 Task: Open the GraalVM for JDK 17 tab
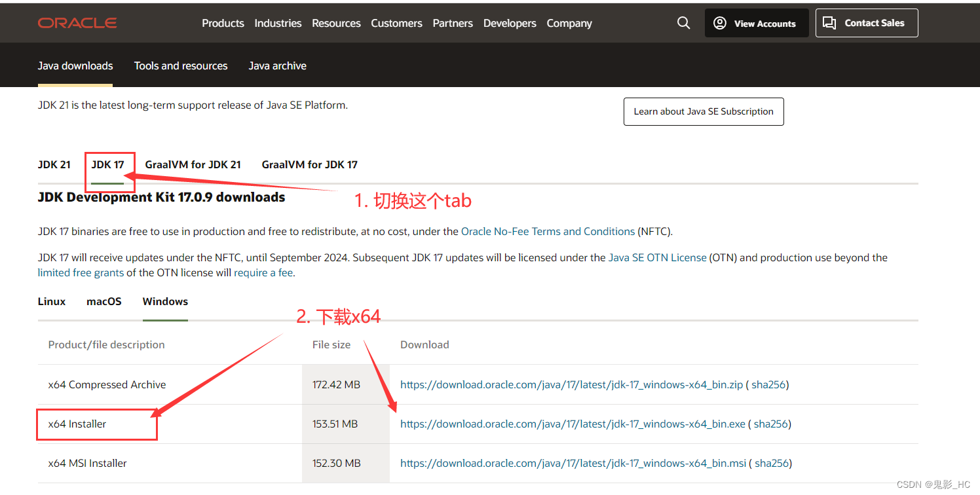point(309,164)
